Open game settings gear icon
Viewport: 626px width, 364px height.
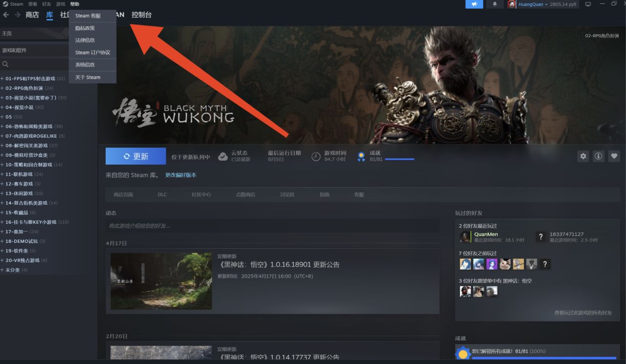(x=583, y=156)
